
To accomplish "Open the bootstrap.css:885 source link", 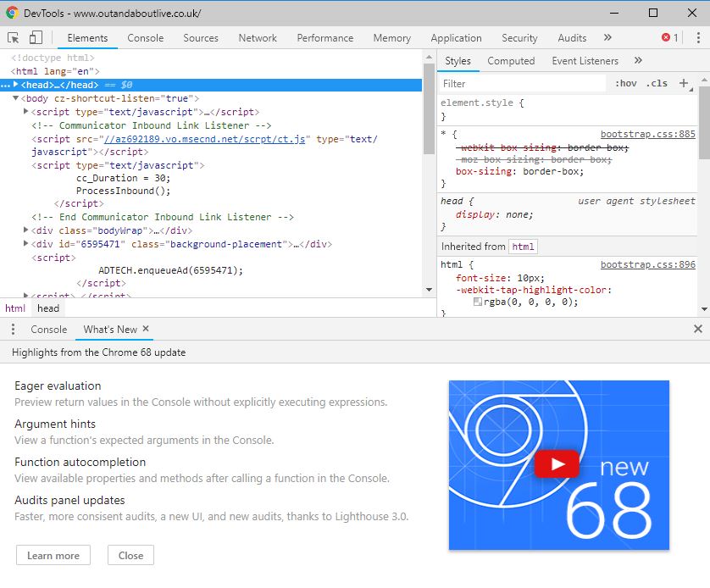I will click(x=647, y=134).
